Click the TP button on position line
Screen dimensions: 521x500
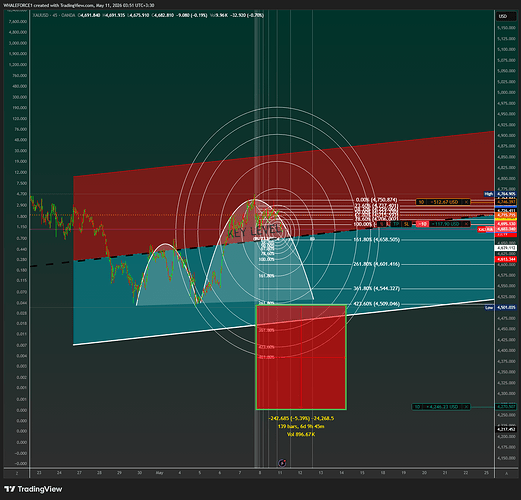(x=396, y=224)
